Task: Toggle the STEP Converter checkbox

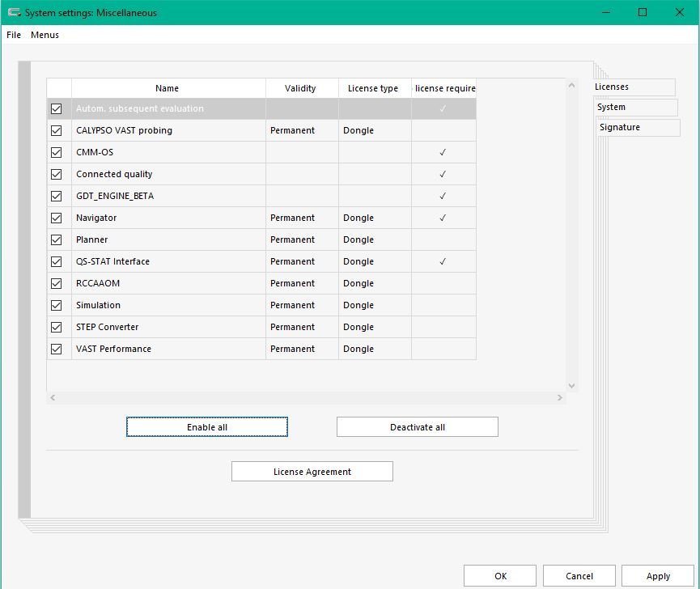Action: (57, 327)
